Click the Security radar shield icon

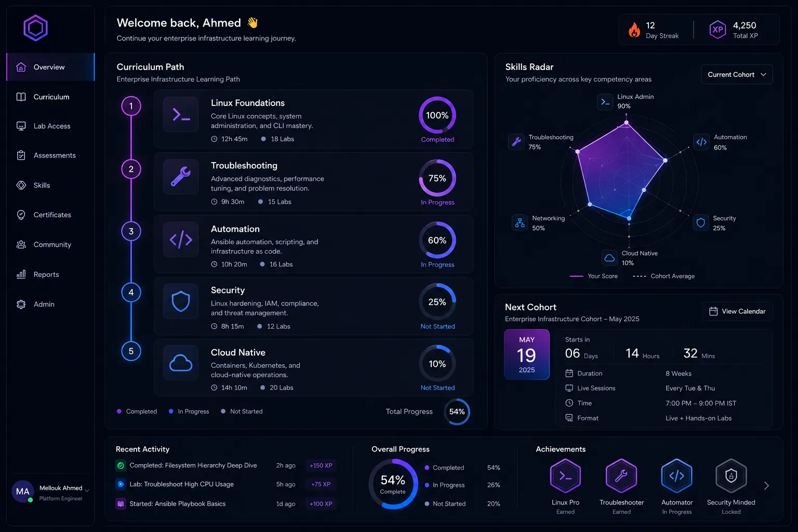[701, 223]
